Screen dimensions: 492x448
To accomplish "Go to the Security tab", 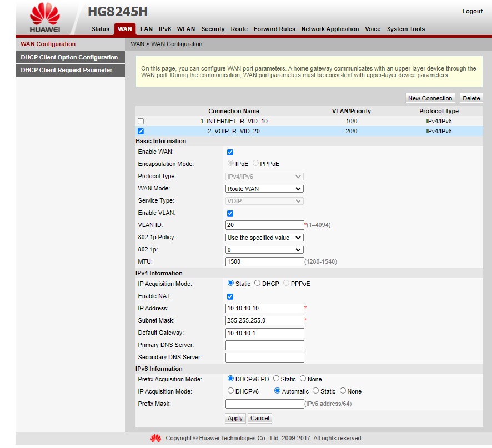I will tap(213, 29).
